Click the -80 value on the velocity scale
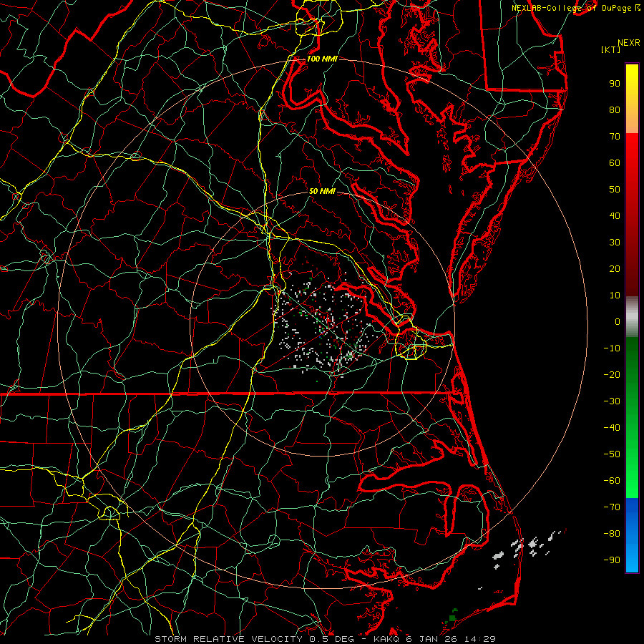Screen dimensions: 644x644 coord(612,534)
